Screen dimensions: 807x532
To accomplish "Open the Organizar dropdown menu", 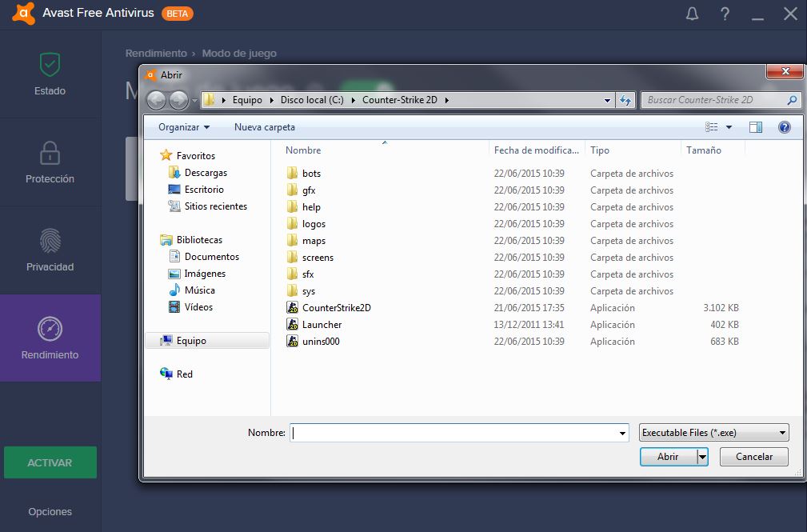I will tap(184, 127).
